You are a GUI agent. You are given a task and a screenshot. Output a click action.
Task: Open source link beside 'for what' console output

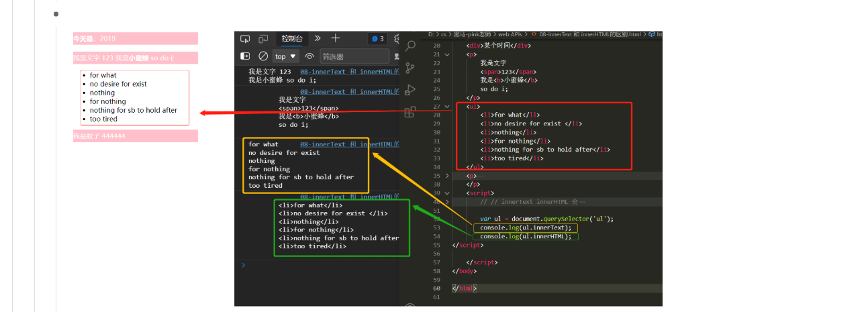coord(350,144)
